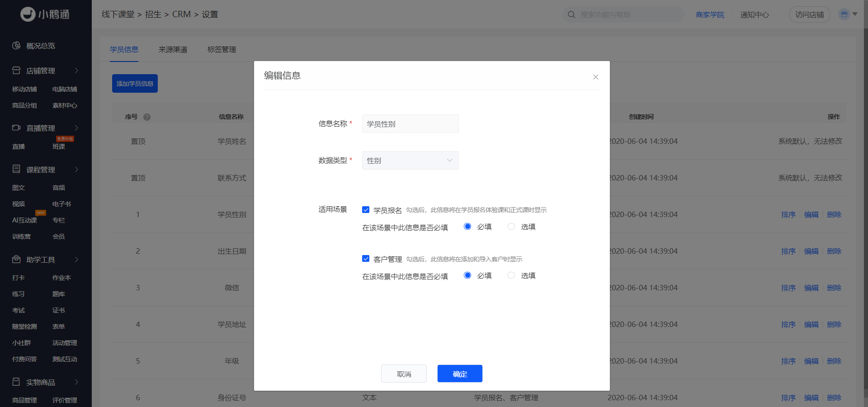This screenshot has height=407, width=868.
Task: Click the 课程管理 document icon
Action: coord(16,169)
